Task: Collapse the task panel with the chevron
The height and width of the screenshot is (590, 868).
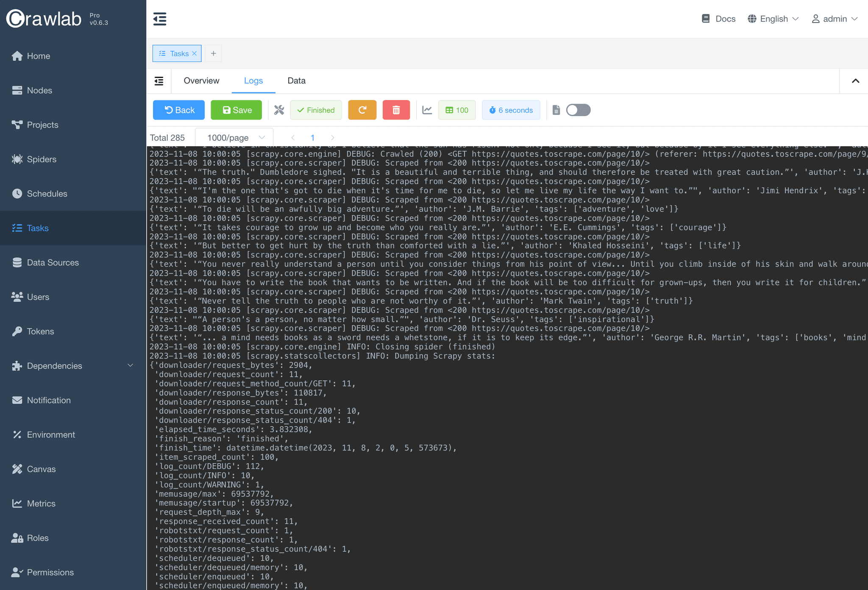Action: (x=855, y=81)
